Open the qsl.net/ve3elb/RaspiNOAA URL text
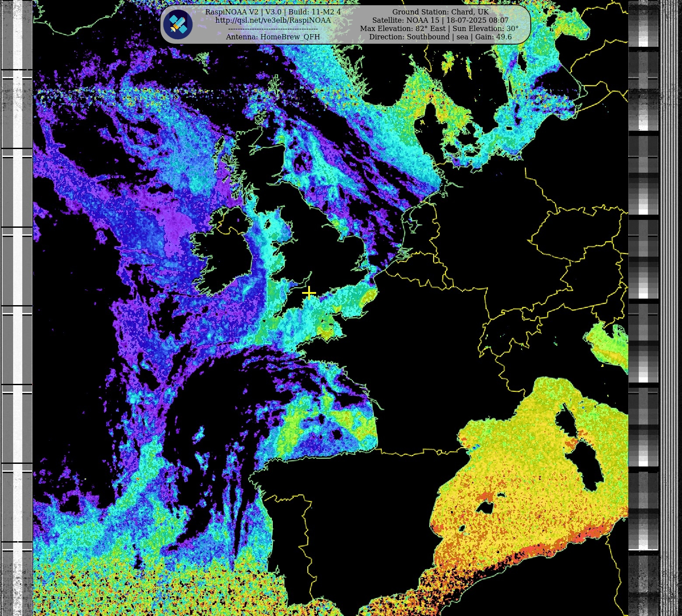This screenshot has height=616, width=682. pos(273,20)
